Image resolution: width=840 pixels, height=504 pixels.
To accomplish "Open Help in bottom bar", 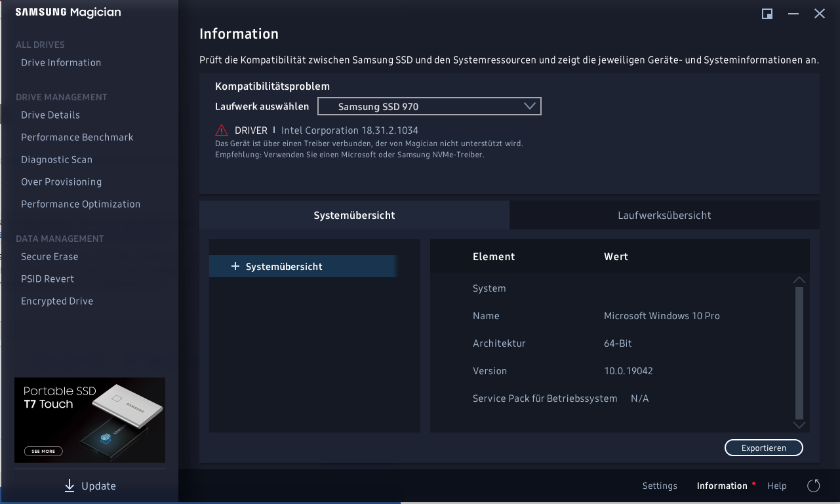I will pos(777,486).
